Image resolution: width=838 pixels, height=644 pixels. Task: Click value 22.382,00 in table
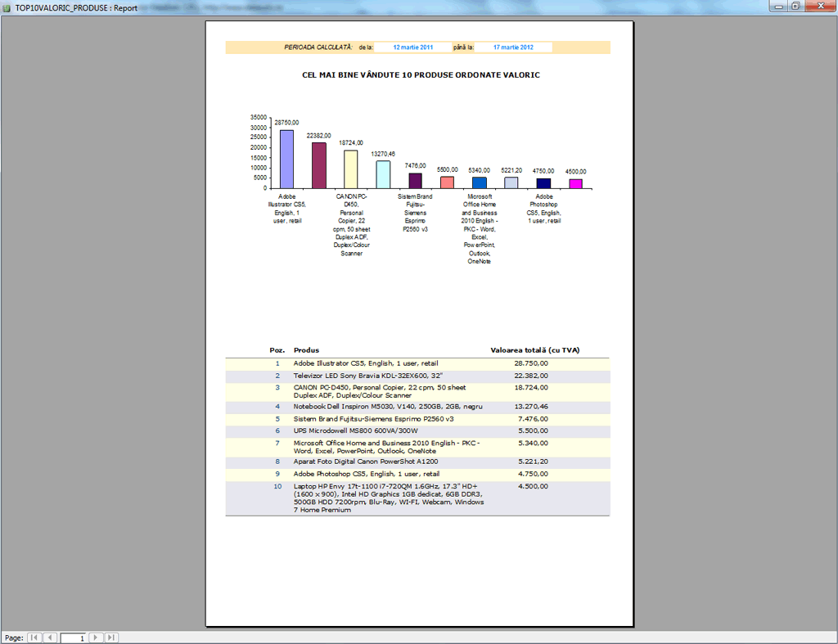click(530, 376)
